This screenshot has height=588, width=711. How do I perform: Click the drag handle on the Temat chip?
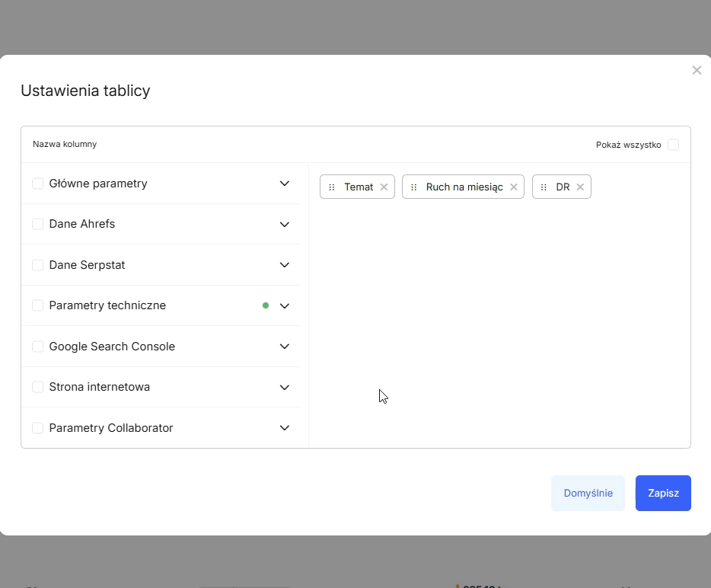pyautogui.click(x=332, y=187)
